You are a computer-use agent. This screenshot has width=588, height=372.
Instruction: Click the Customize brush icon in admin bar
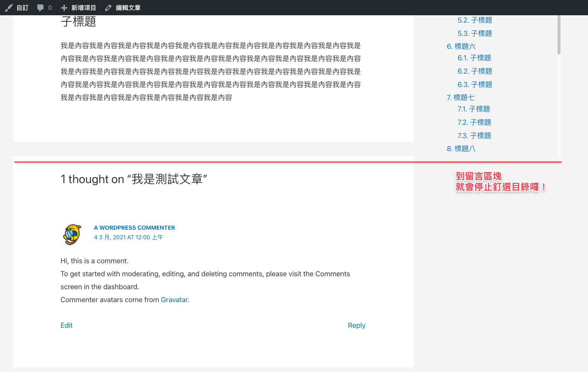[x=9, y=8]
